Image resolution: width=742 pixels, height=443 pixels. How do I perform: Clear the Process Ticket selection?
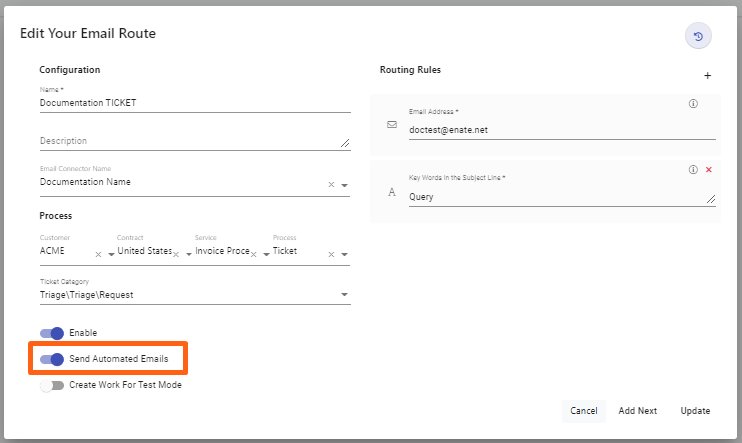(331, 254)
